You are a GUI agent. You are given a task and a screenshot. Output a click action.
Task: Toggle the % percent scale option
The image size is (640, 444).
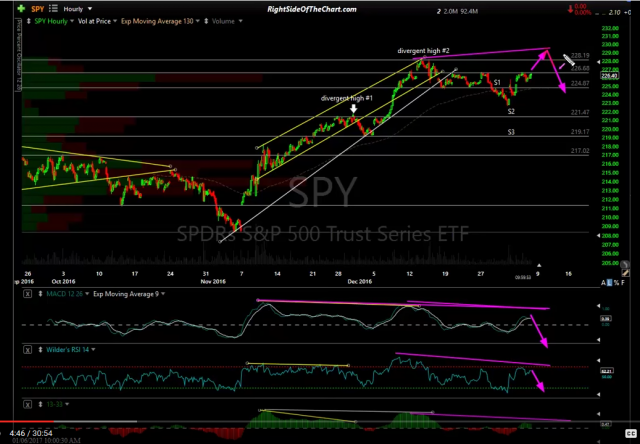pos(616,282)
